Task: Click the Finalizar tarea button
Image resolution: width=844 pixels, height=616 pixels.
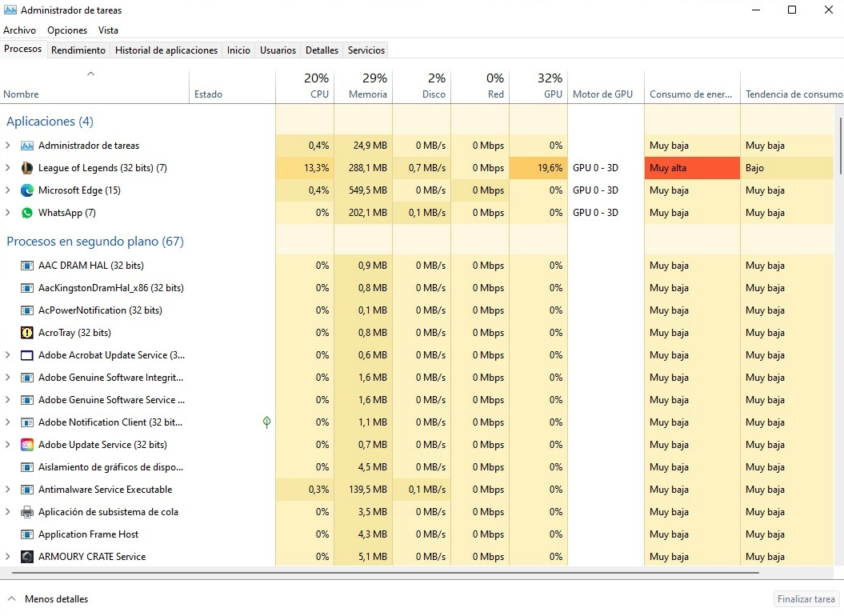Action: 806,598
